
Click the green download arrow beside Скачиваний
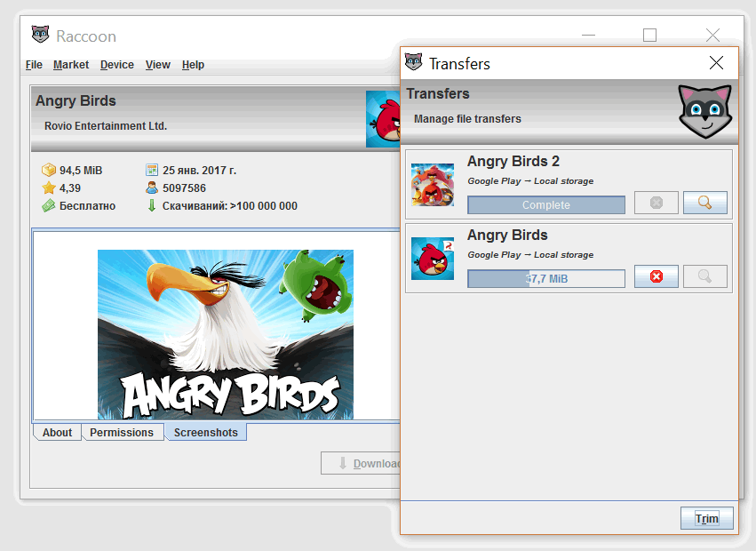[x=152, y=205]
